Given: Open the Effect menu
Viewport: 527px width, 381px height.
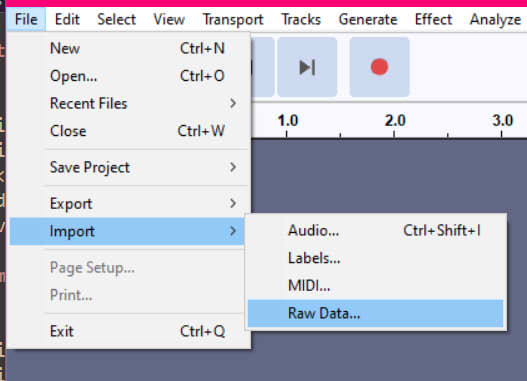Looking at the screenshot, I should point(433,19).
